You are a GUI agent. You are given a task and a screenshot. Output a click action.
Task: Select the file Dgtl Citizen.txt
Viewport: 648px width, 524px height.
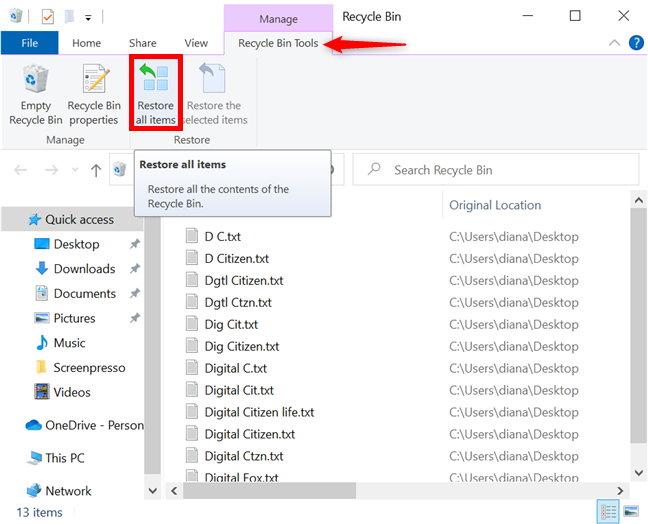[x=244, y=281]
